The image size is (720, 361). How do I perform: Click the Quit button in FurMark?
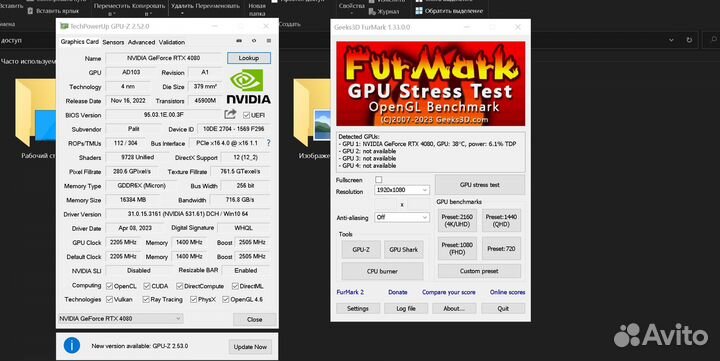pos(503,308)
